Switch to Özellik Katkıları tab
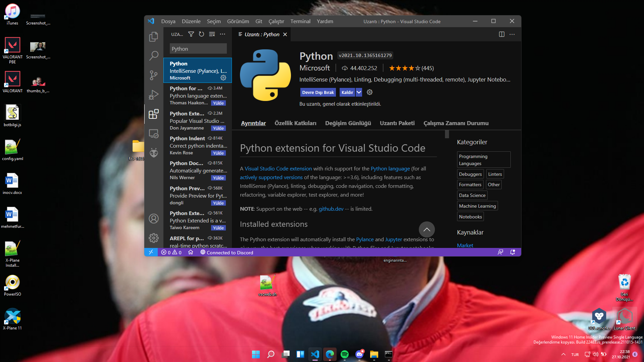The image size is (644, 362). click(295, 123)
